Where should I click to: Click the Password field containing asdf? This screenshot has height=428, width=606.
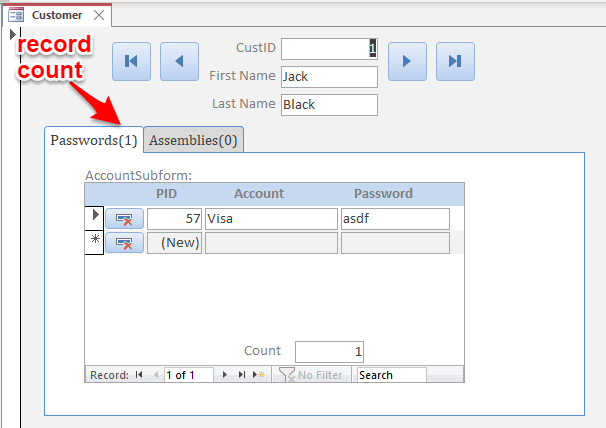(x=395, y=219)
